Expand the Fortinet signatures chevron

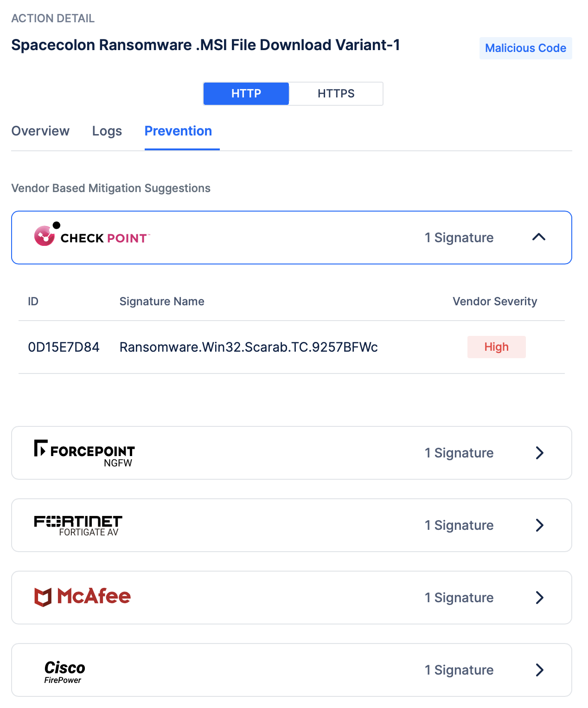[539, 525]
